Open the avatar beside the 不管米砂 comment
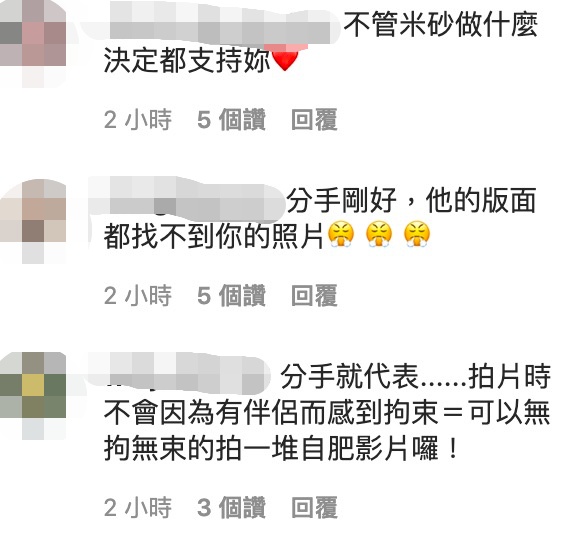Screen dimensions: 580x538 [33, 44]
